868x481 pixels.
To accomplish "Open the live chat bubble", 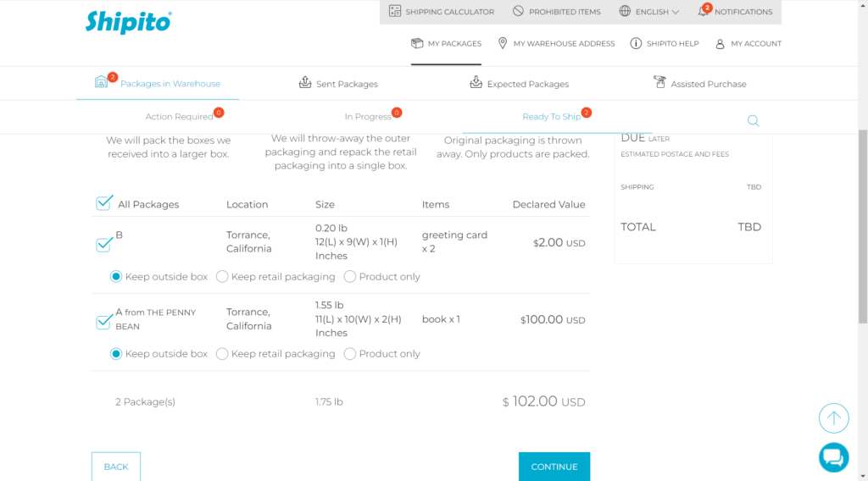I will tap(833, 457).
